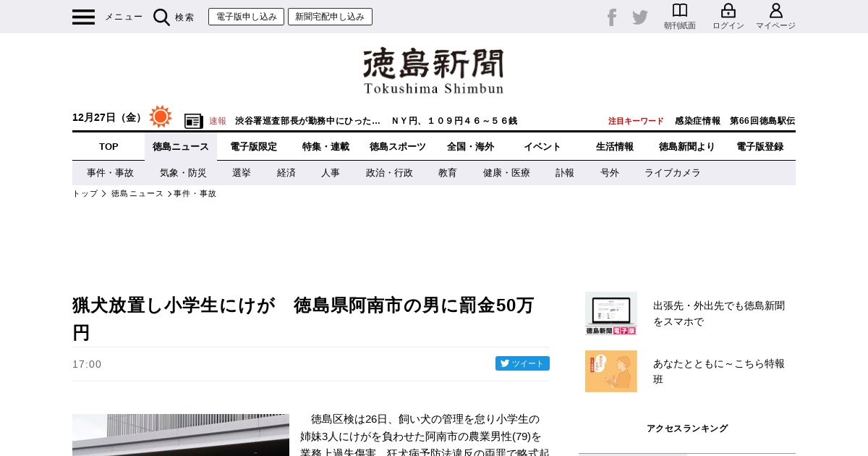Share article with ツイート button

coord(522,363)
